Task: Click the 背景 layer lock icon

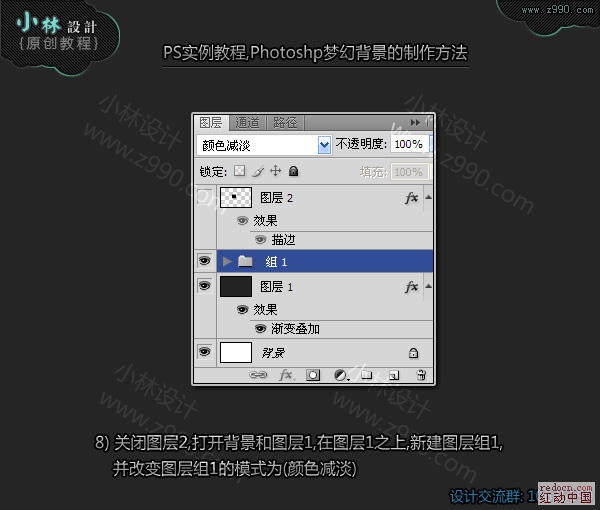Action: tap(413, 353)
